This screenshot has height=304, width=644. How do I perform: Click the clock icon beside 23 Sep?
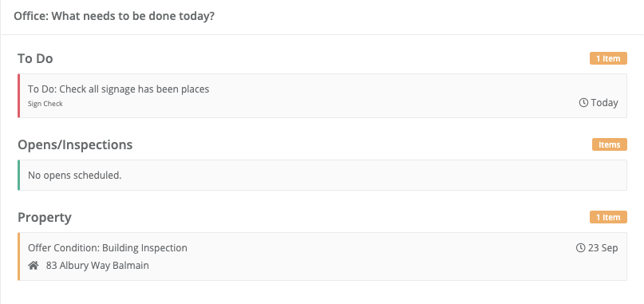click(580, 247)
